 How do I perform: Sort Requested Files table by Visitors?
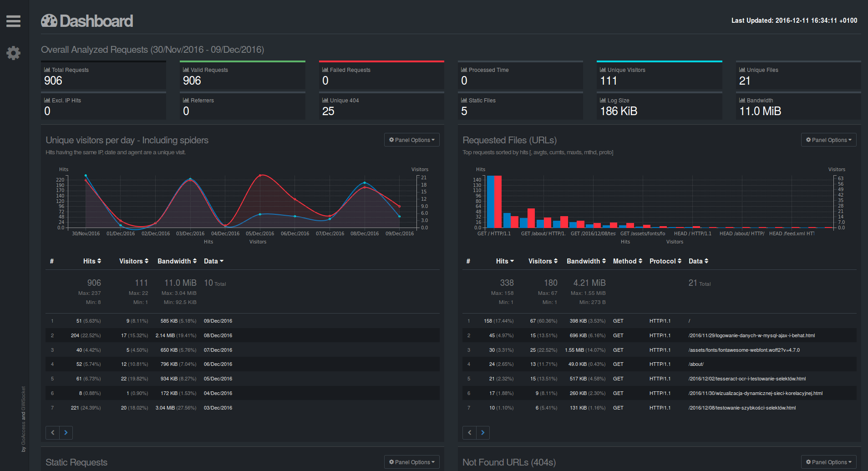tap(543, 261)
